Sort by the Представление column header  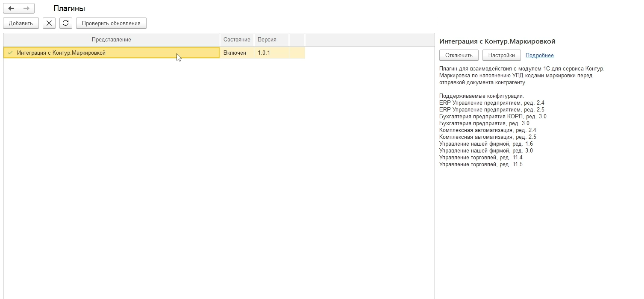(x=112, y=40)
